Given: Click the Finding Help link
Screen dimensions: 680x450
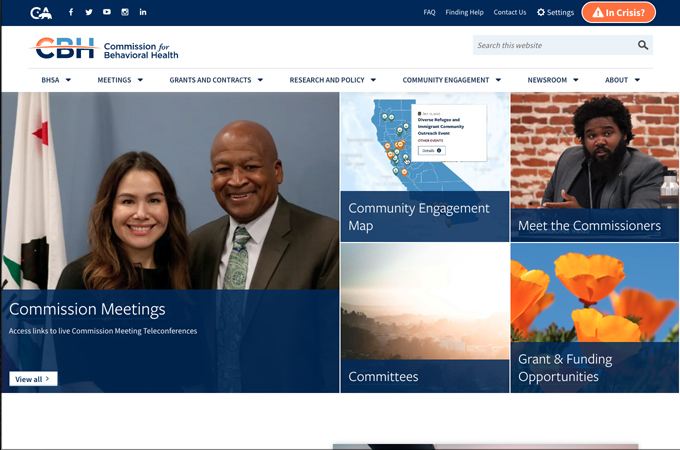Looking at the screenshot, I should point(464,12).
